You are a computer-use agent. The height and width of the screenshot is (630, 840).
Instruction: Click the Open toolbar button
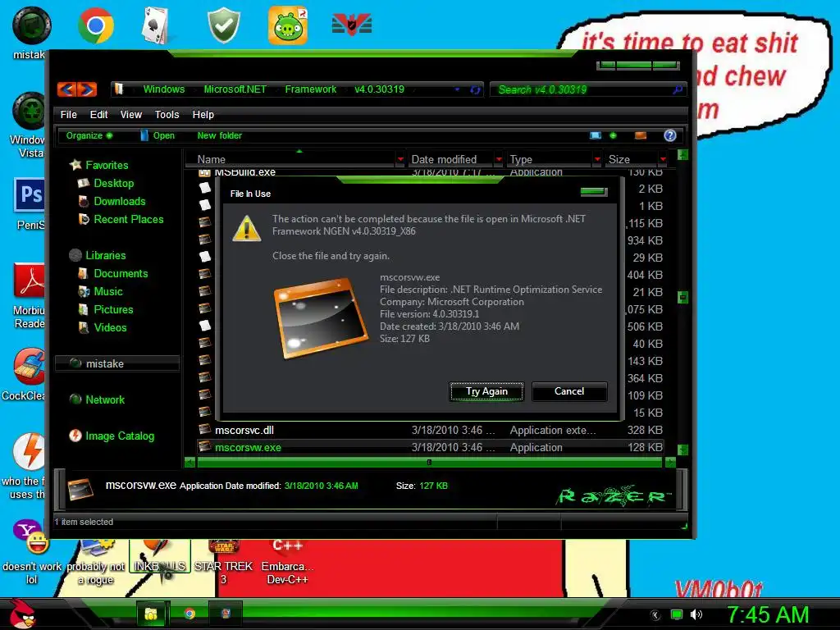[x=157, y=135]
